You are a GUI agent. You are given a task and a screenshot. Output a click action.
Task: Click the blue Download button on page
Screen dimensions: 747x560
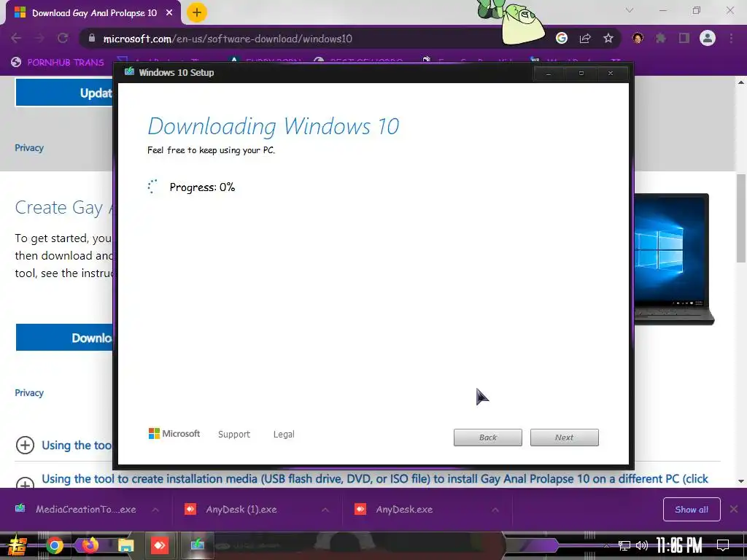[x=64, y=338]
